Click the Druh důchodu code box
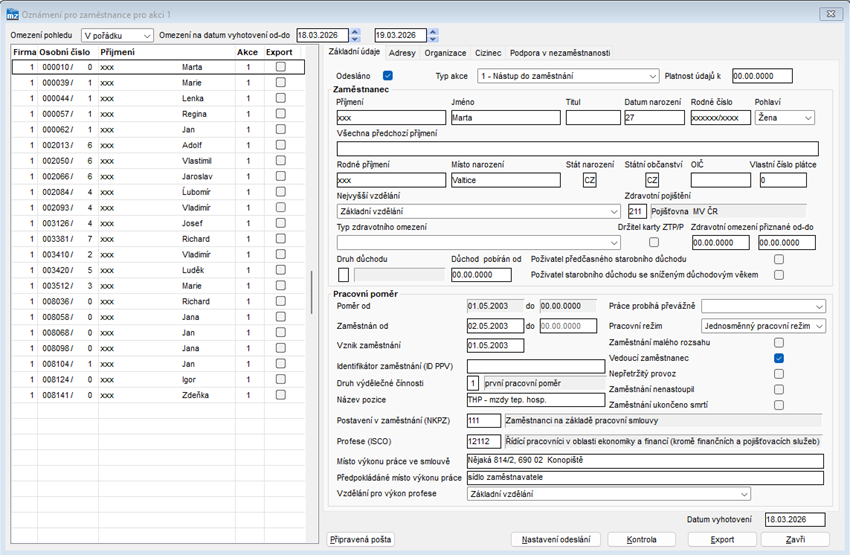Image resolution: width=850 pixels, height=555 pixels. tap(343, 275)
